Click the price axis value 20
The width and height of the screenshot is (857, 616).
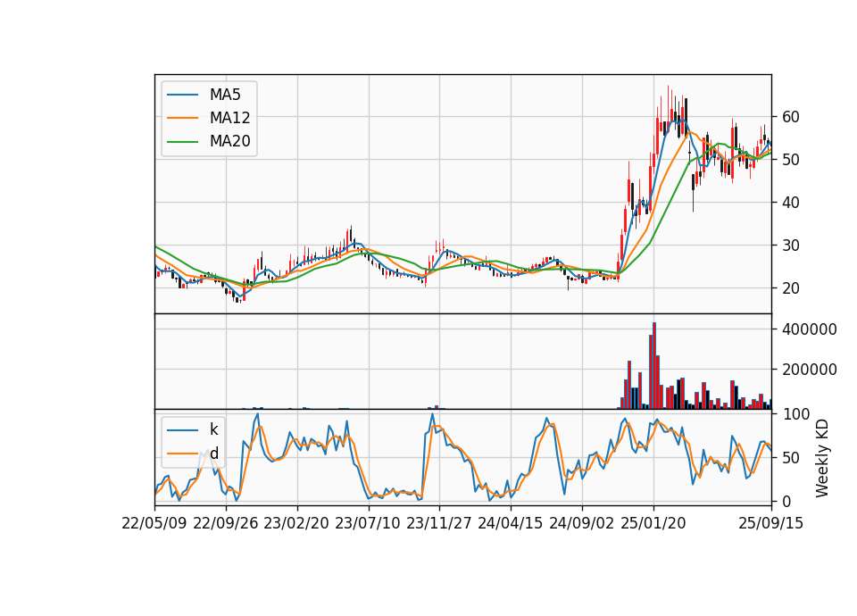click(791, 288)
